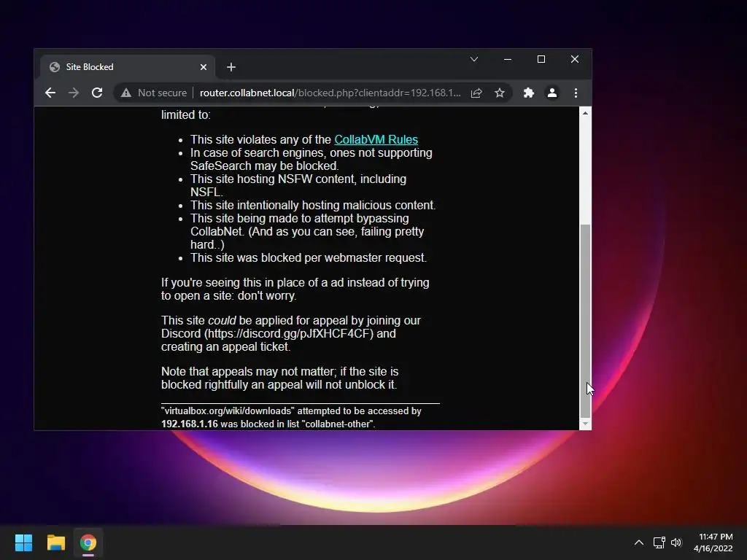Click "This site intentionally hosting malicious content."

313,205
